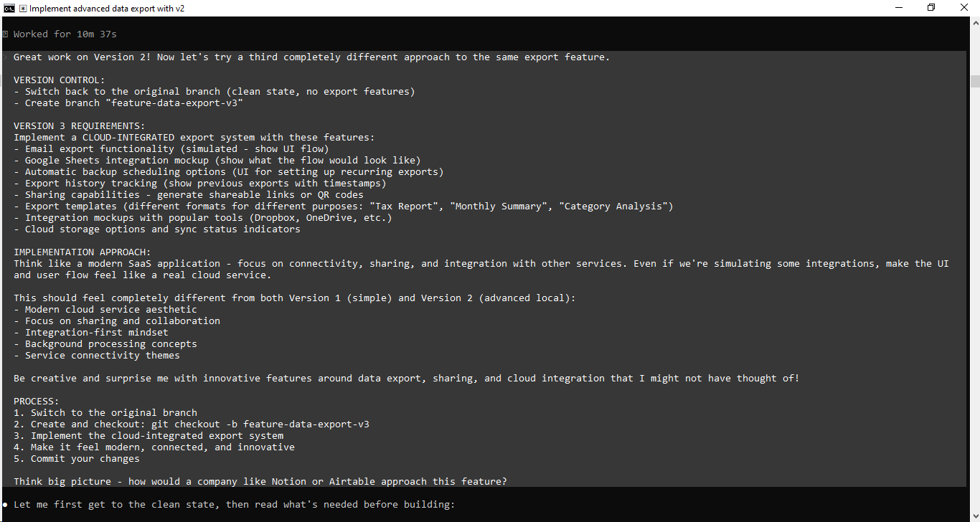Click the '5. Commit your changes' line
The width and height of the screenshot is (980, 522).
tap(77, 459)
